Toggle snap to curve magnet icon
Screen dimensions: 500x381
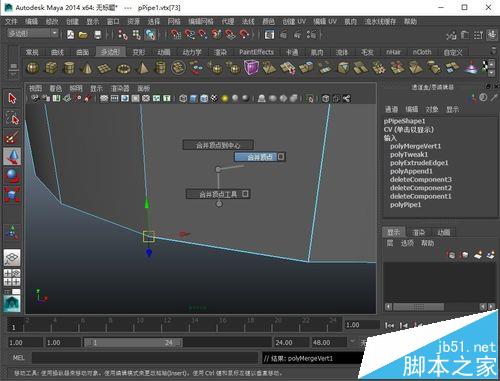(189, 34)
